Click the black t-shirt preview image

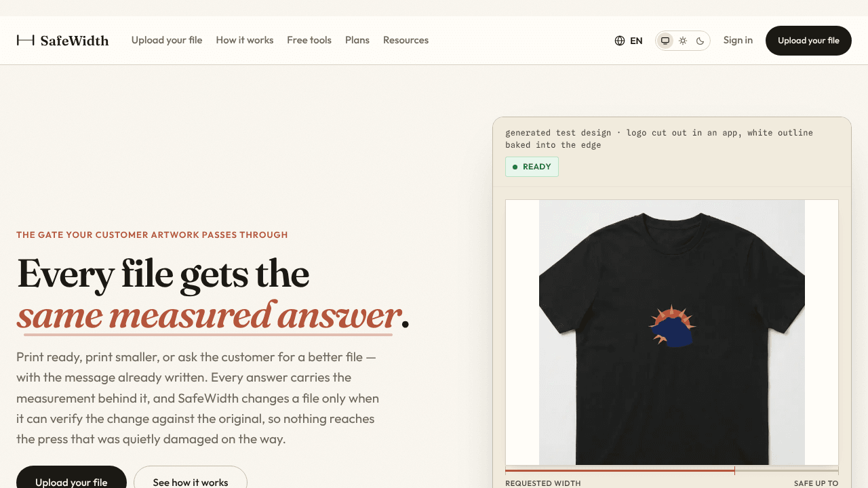[672, 332]
